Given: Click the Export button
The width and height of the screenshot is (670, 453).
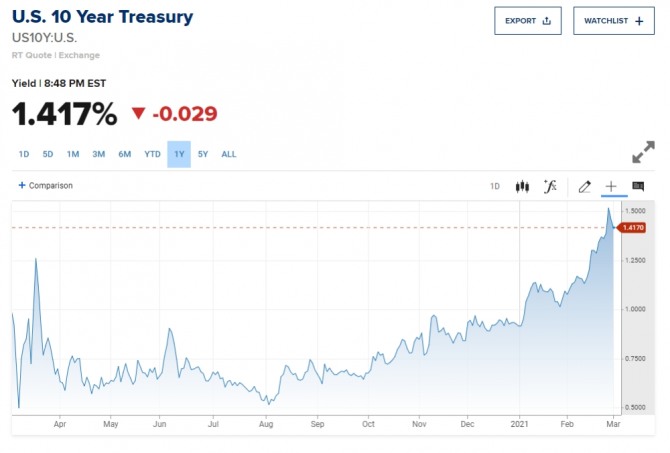Looking at the screenshot, I should pyautogui.click(x=527, y=20).
